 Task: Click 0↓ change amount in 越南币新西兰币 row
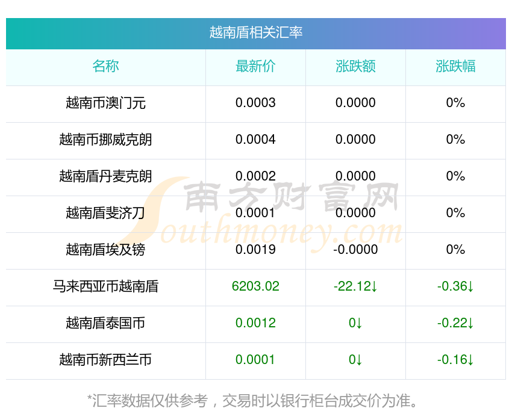click(355, 360)
